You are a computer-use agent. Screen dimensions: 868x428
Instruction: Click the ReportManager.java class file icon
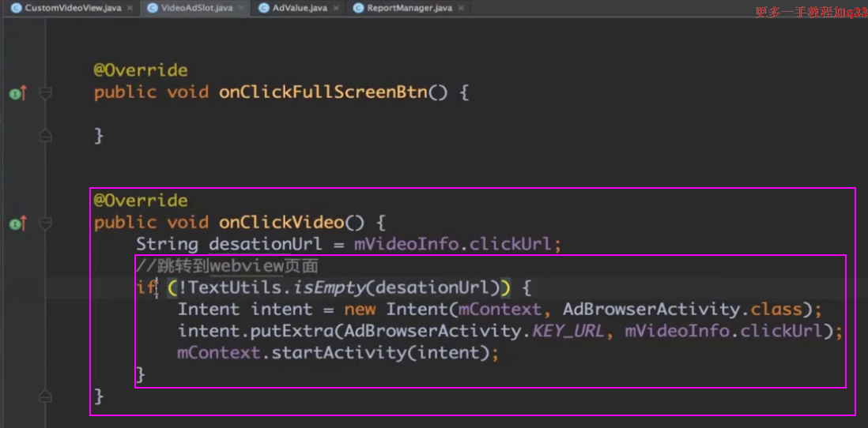[358, 8]
